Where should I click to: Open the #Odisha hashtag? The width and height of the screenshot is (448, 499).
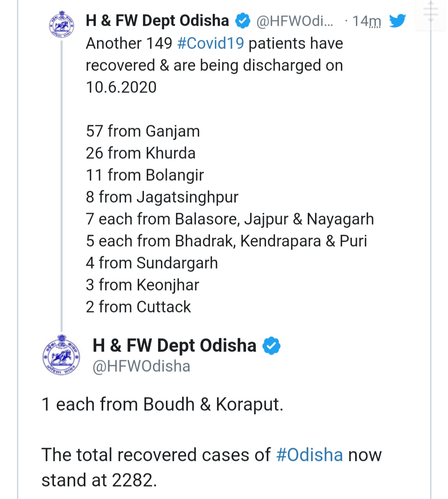pyautogui.click(x=309, y=455)
